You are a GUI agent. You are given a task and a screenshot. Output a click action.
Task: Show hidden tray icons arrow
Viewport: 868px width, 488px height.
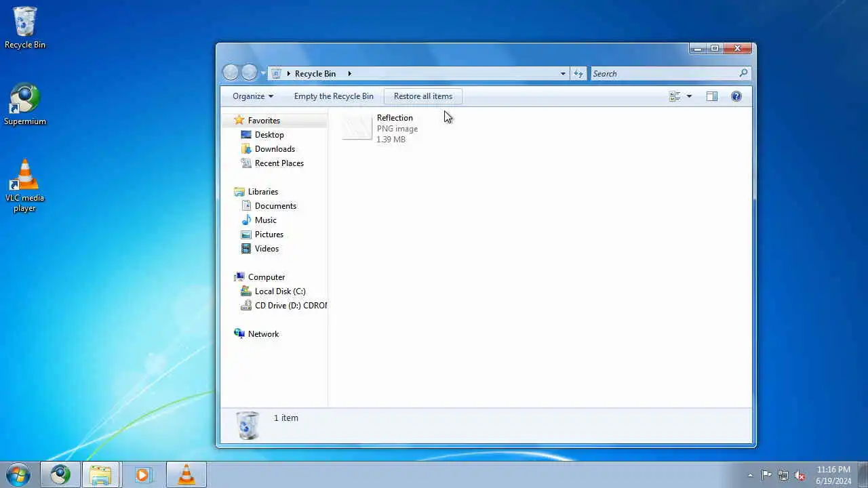click(749, 476)
